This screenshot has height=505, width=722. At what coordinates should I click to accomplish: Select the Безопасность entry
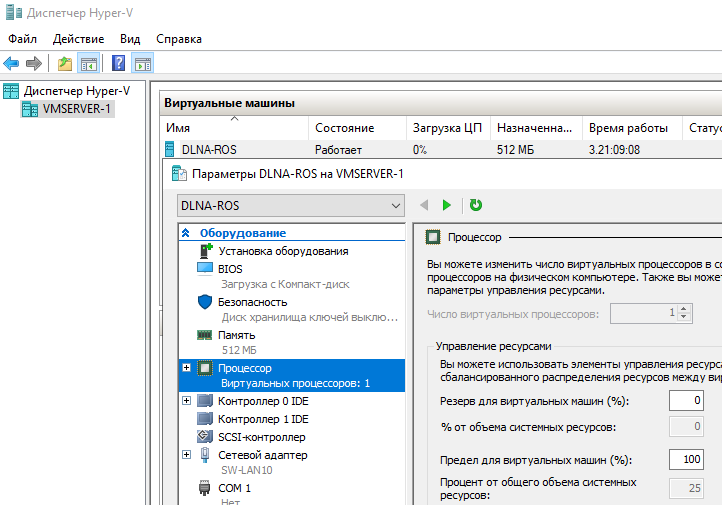[252, 302]
